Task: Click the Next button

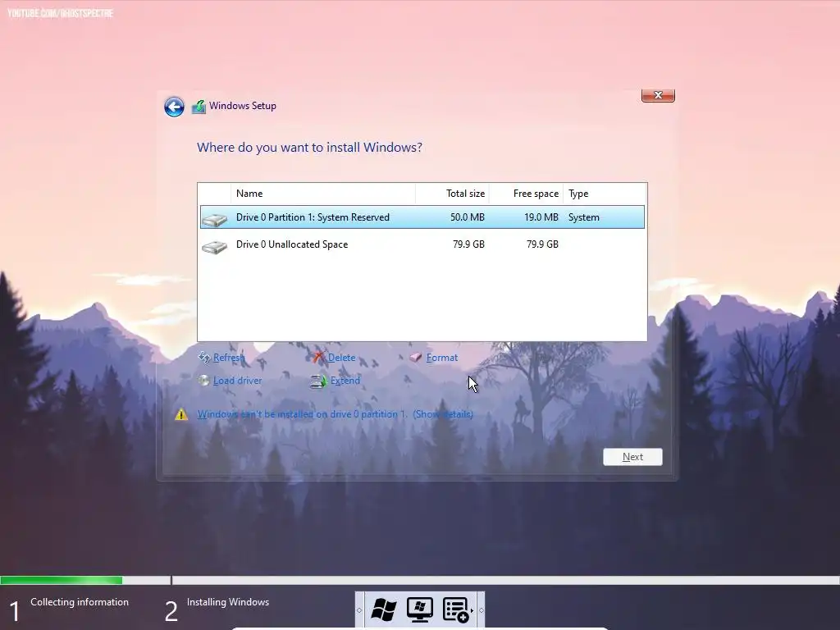Action: (x=632, y=457)
